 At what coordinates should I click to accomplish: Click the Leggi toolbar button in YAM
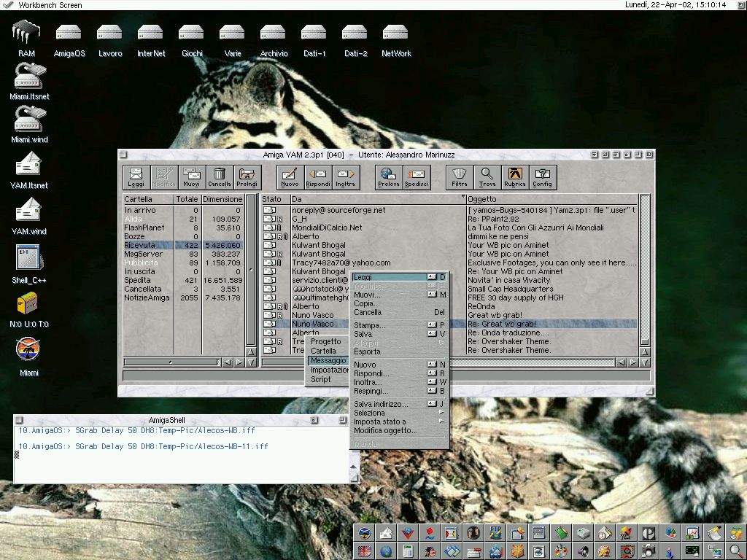136,177
